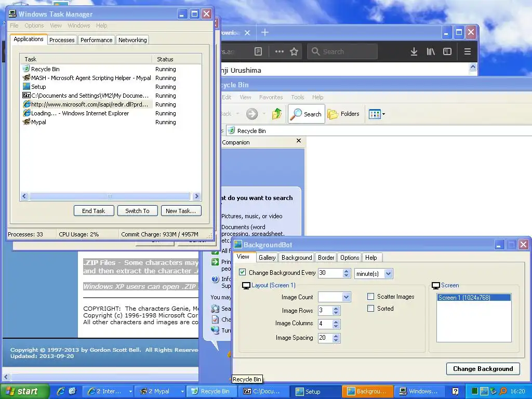Launch Internet Explorer from quick launch
This screenshot has height=399, width=532.
pos(61,391)
